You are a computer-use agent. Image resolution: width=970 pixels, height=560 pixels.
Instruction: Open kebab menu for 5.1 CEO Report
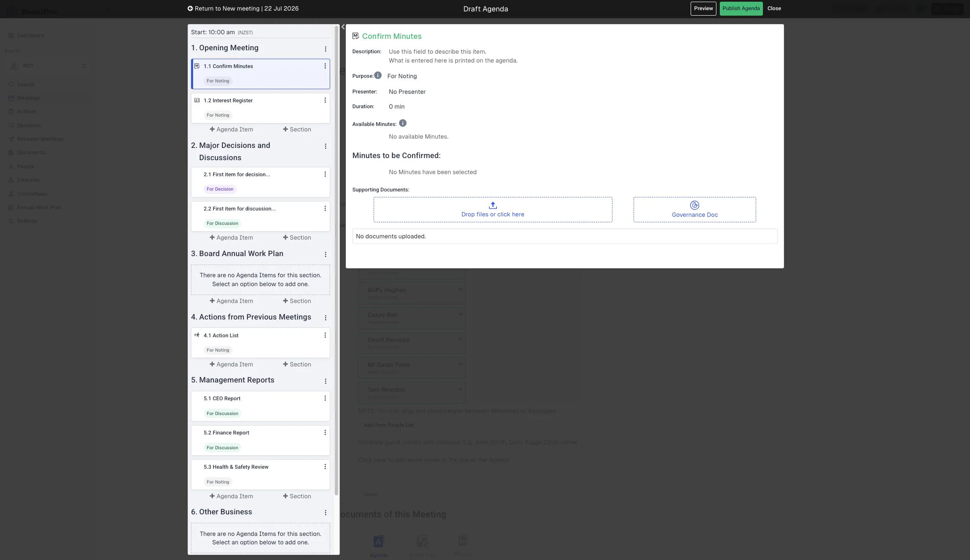click(325, 398)
